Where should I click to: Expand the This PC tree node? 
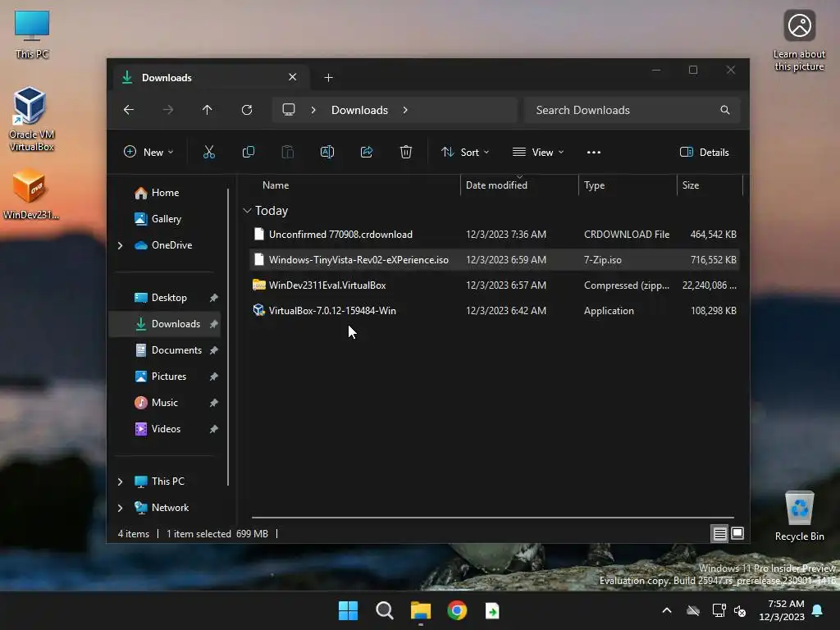(120, 482)
